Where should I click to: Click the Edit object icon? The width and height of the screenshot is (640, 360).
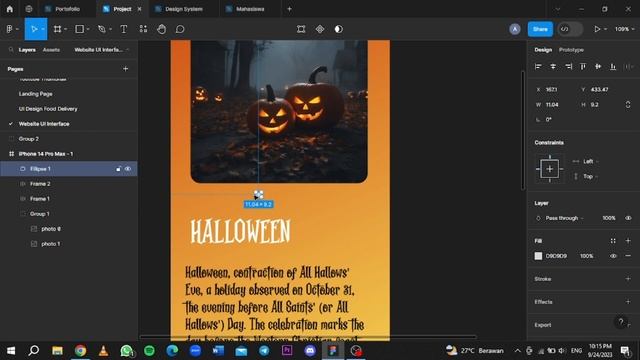click(301, 29)
